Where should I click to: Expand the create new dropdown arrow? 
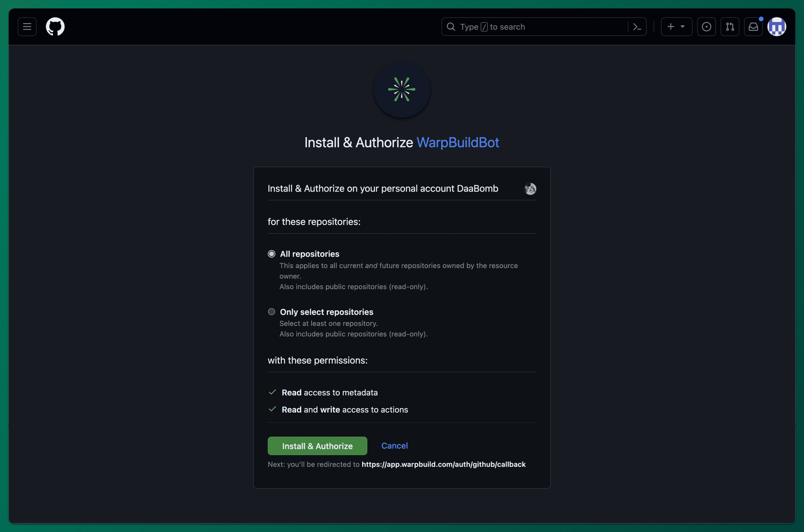coord(683,27)
